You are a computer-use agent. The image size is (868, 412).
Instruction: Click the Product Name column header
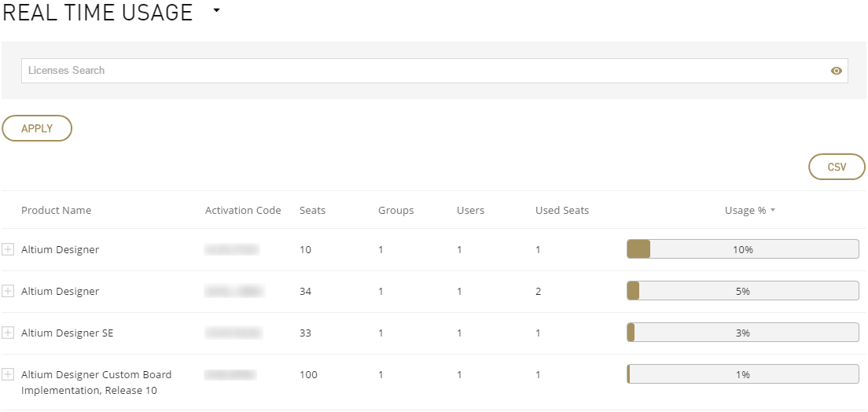pos(56,210)
